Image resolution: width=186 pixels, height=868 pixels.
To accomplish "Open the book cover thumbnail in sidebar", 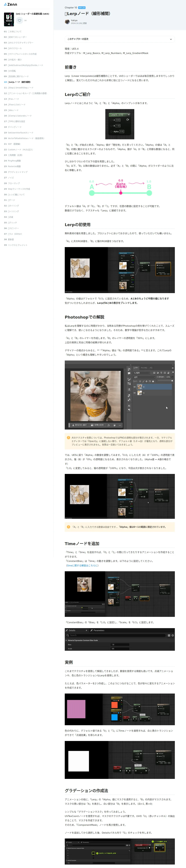I will coord(9,19).
